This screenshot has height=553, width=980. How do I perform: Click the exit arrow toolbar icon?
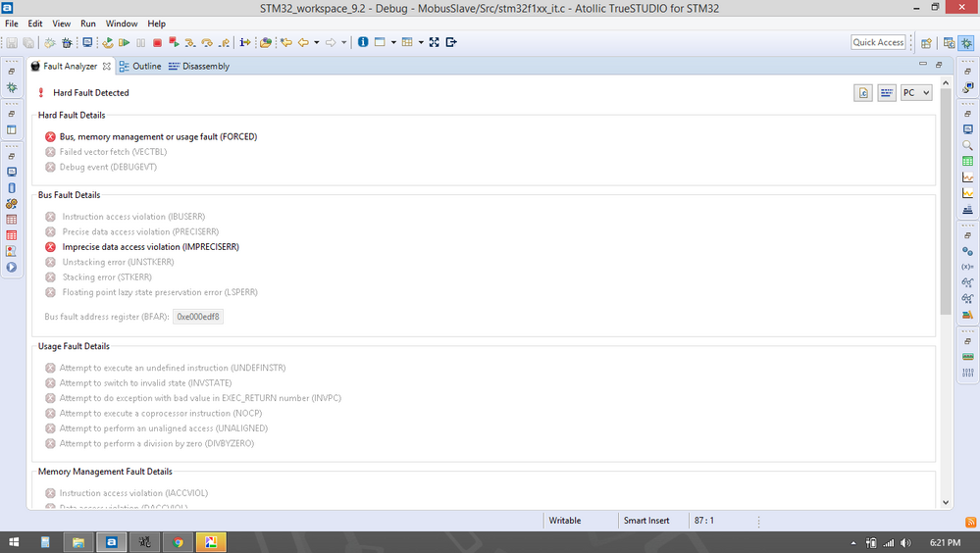(x=451, y=42)
